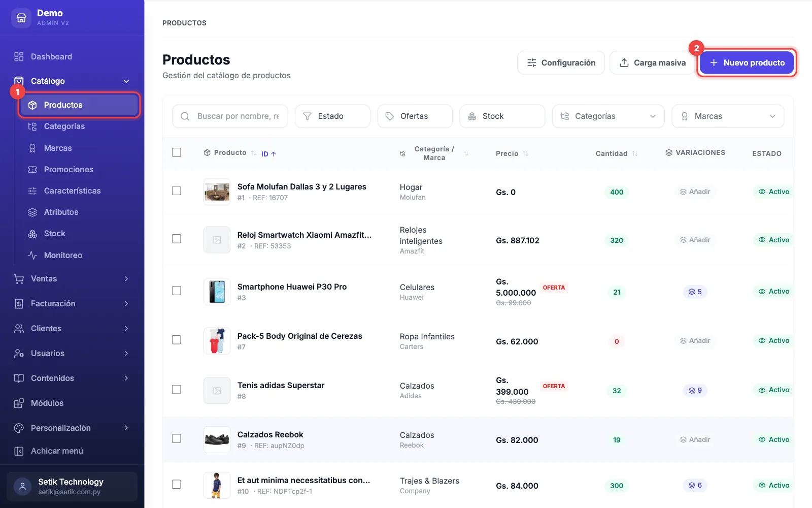812x508 pixels.
Task: Check the Sofa Molufan Dallas row checkbox
Action: click(177, 190)
